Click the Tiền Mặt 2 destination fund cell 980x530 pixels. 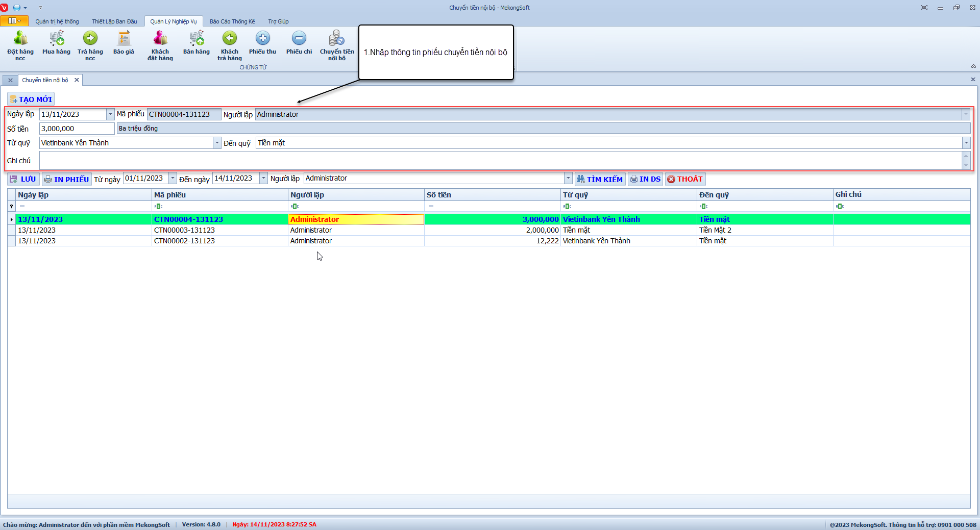coord(765,230)
